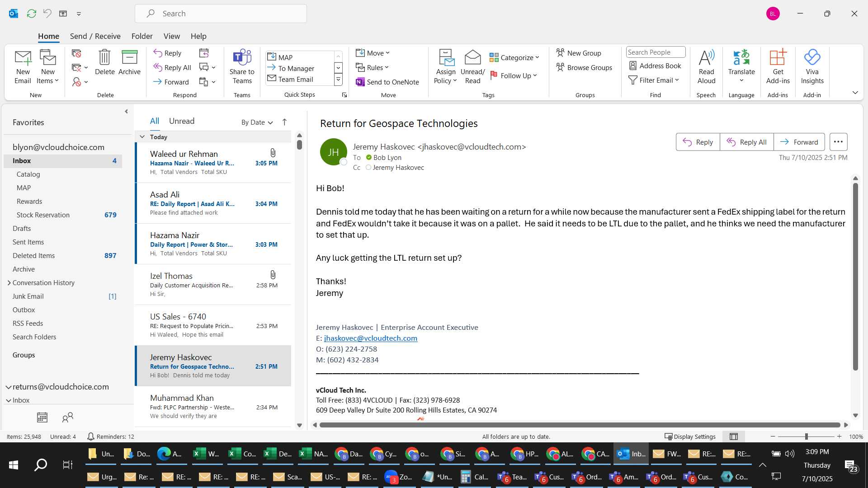Show only Unread messages
This screenshot has height=488, width=868.
tap(181, 121)
